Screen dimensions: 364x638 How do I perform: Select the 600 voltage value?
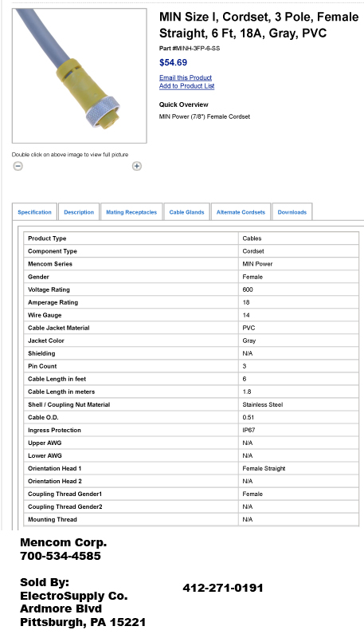click(248, 289)
